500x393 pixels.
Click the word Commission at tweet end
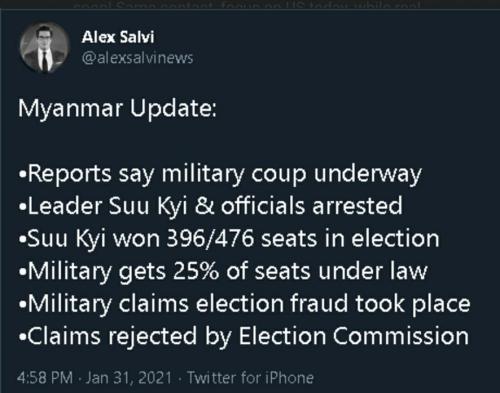(400, 336)
